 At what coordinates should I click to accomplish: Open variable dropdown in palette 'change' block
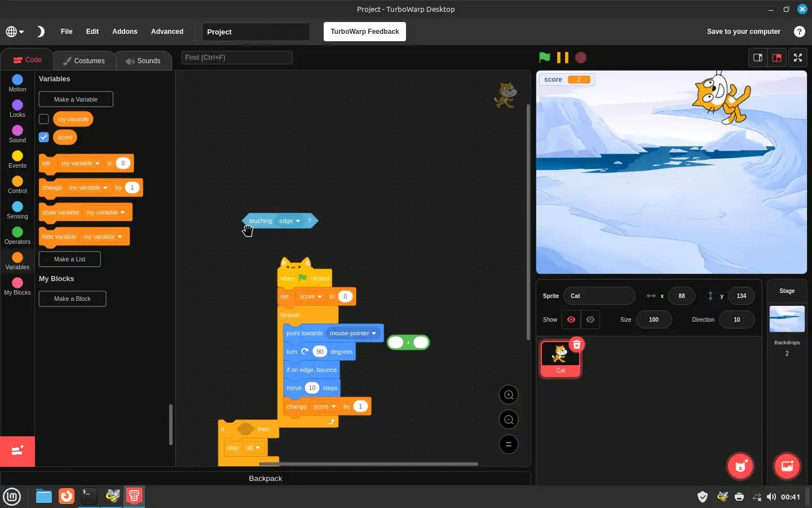88,187
